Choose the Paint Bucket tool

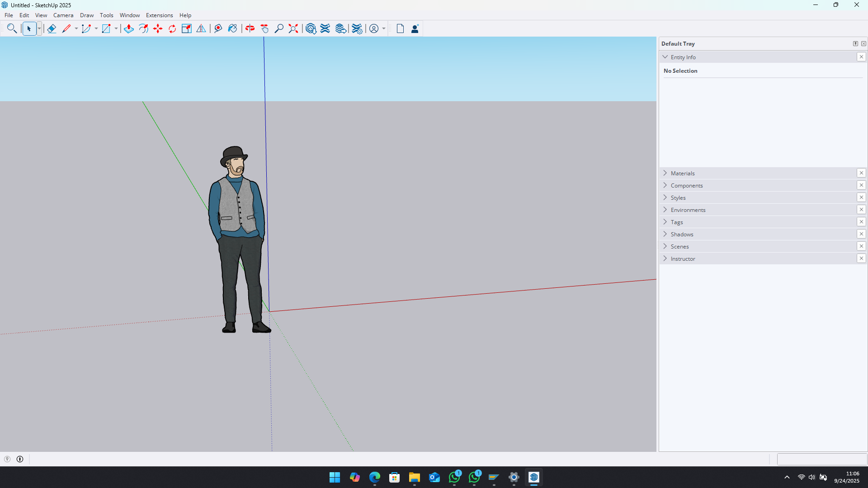pyautogui.click(x=232, y=29)
